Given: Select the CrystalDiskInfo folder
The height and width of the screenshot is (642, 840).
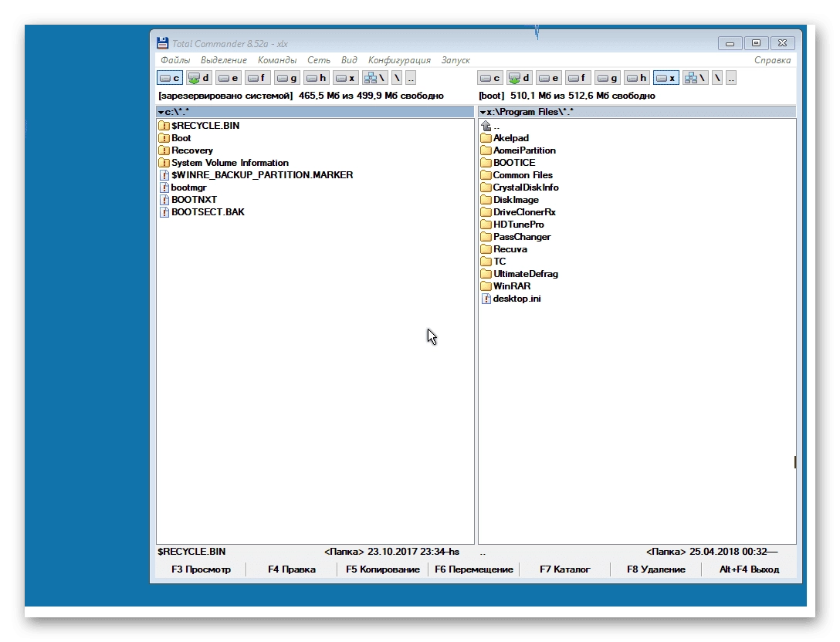Looking at the screenshot, I should pos(520,188).
